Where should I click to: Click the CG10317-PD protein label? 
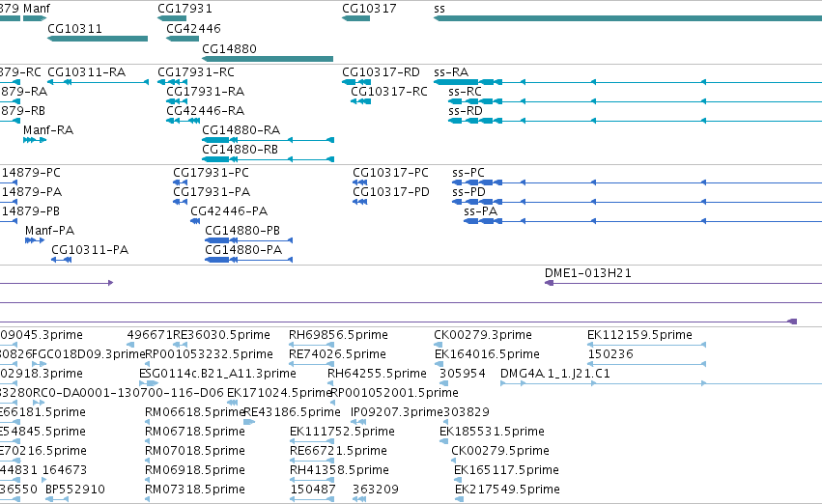[x=391, y=192]
